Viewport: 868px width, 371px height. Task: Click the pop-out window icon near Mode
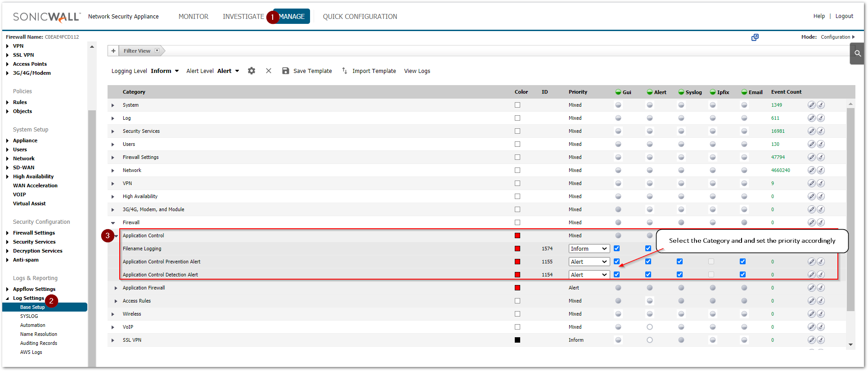(755, 37)
